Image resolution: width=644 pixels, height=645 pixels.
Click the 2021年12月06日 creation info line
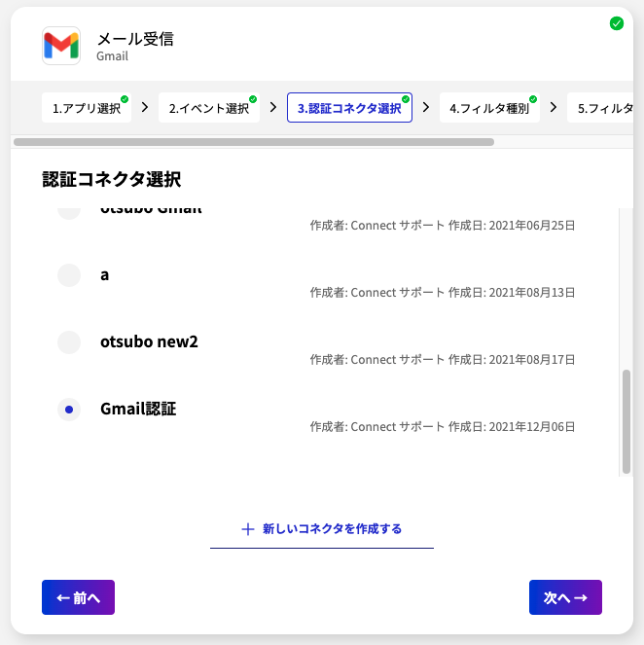pos(443,427)
